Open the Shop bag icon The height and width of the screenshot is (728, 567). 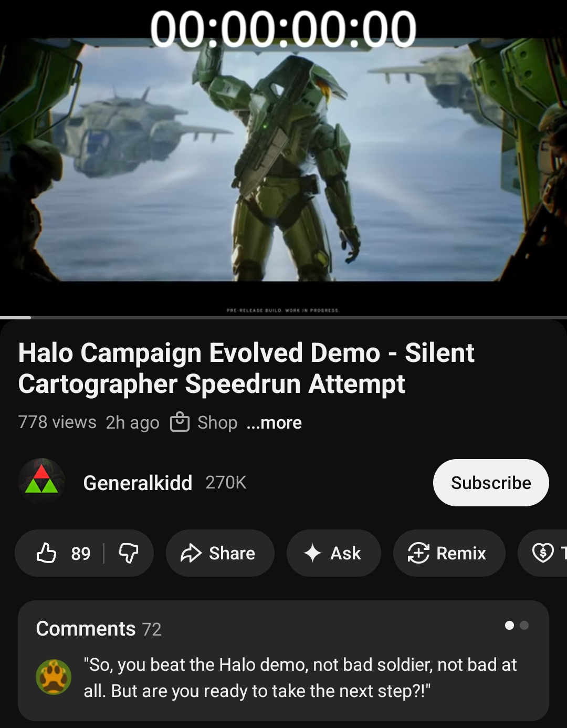click(x=180, y=422)
